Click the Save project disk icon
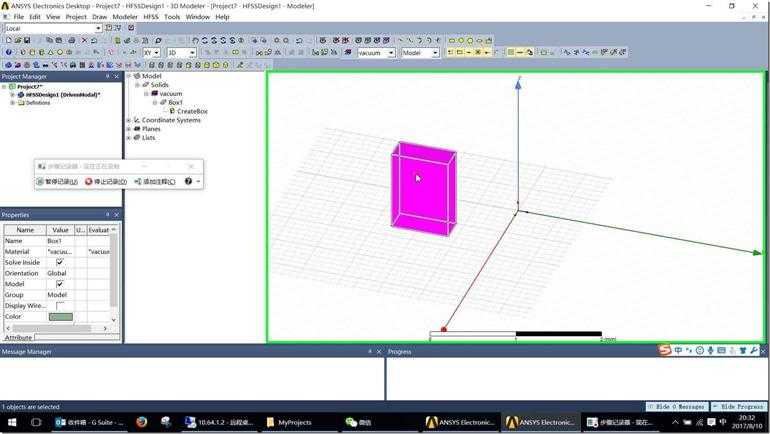This screenshot has width=770, height=434. click(27, 40)
